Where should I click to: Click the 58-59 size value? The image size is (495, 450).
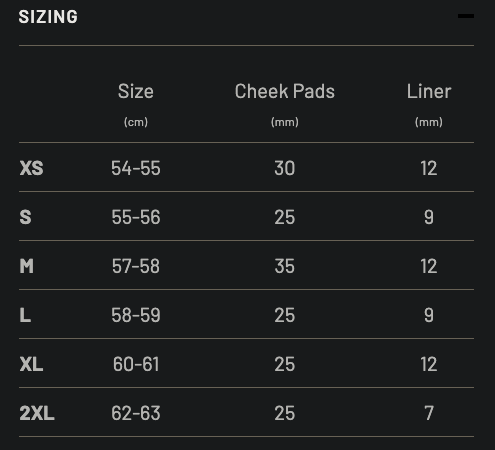click(x=136, y=315)
